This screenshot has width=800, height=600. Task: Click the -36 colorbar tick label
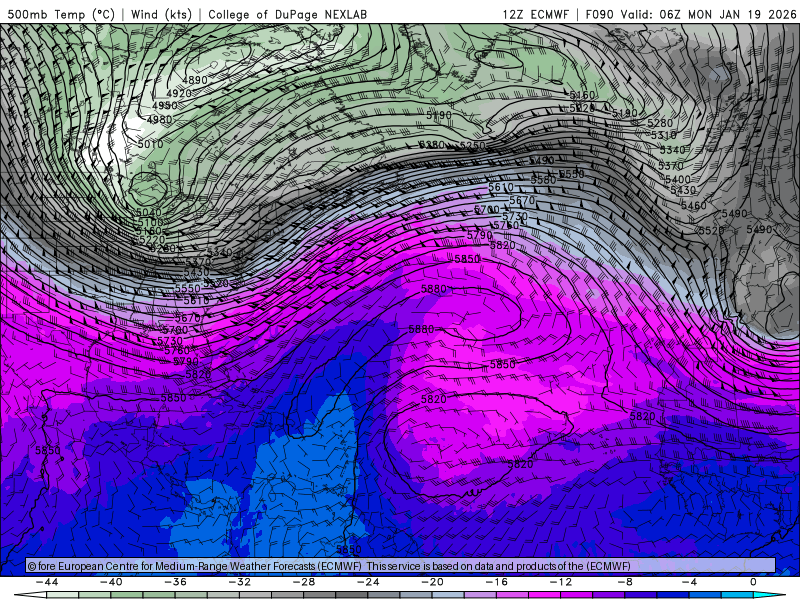coord(175,582)
